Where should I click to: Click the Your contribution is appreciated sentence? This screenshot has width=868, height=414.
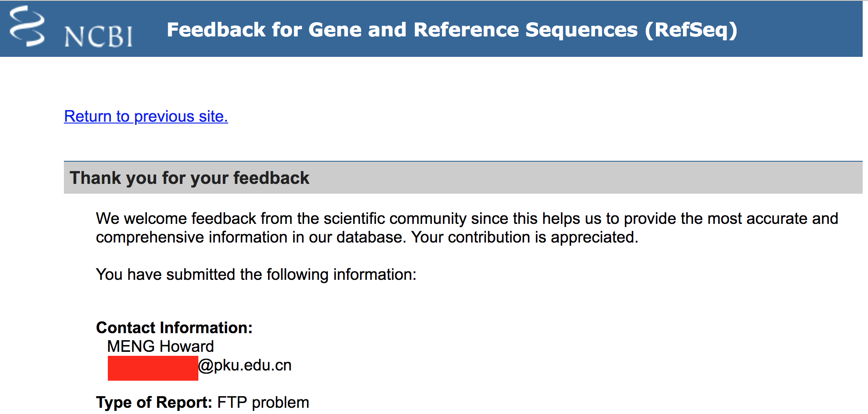[525, 237]
